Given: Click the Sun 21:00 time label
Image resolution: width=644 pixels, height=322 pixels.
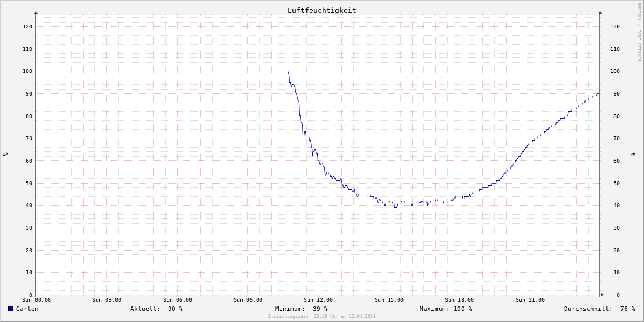Looking at the screenshot, I should point(530,300).
